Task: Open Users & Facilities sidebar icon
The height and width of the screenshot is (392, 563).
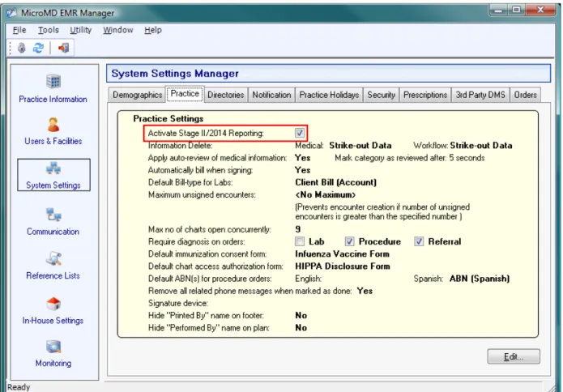Action: click(53, 125)
